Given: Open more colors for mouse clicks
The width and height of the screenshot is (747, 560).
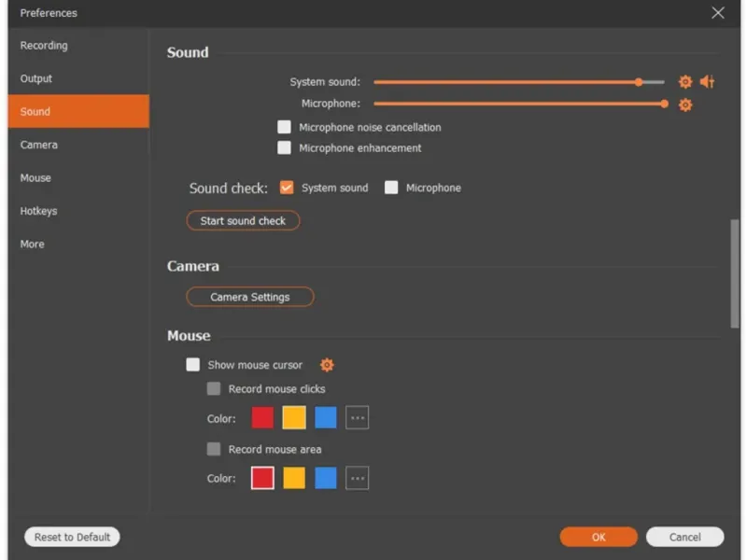Looking at the screenshot, I should (358, 417).
